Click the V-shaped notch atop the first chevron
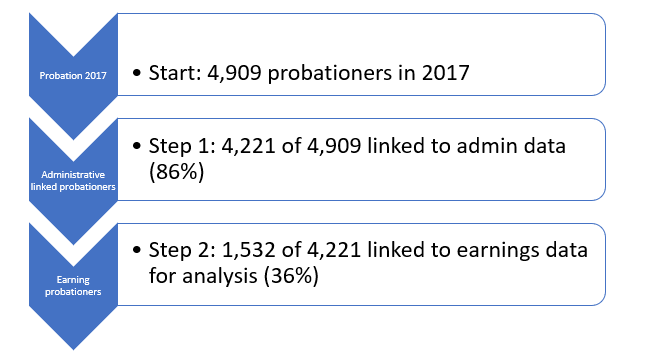 pos(73,49)
